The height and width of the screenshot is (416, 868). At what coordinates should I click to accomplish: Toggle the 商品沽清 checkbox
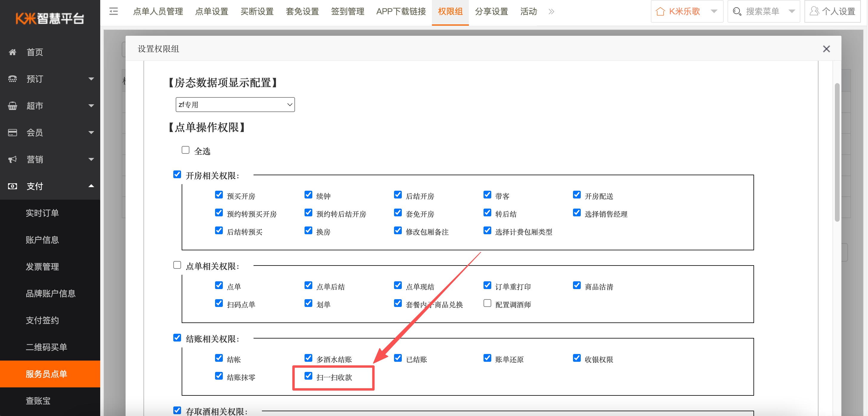577,285
